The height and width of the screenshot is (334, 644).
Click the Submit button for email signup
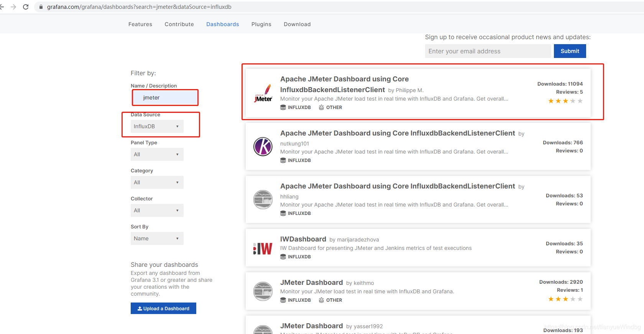click(570, 51)
